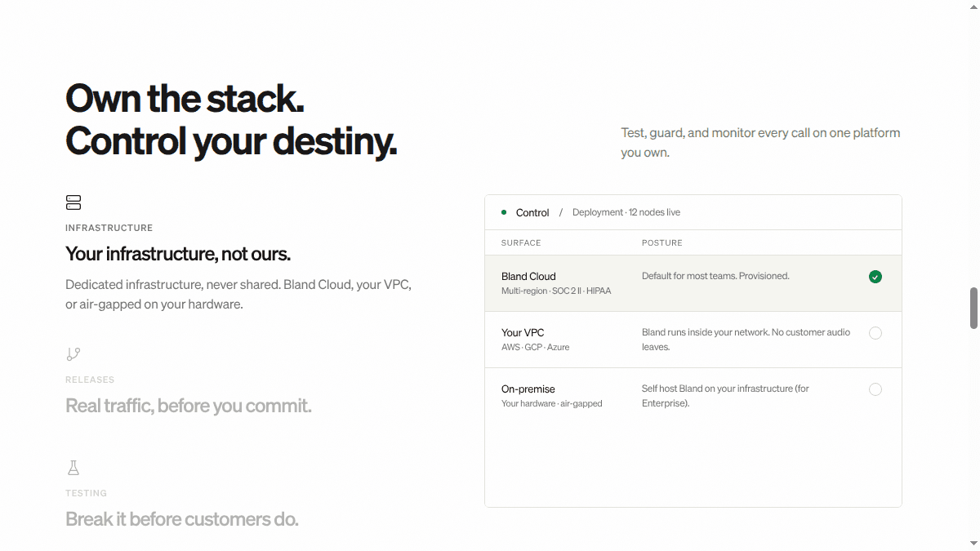Click the Control breadcrumb label
Screen dimensions: 980x551
click(x=532, y=212)
